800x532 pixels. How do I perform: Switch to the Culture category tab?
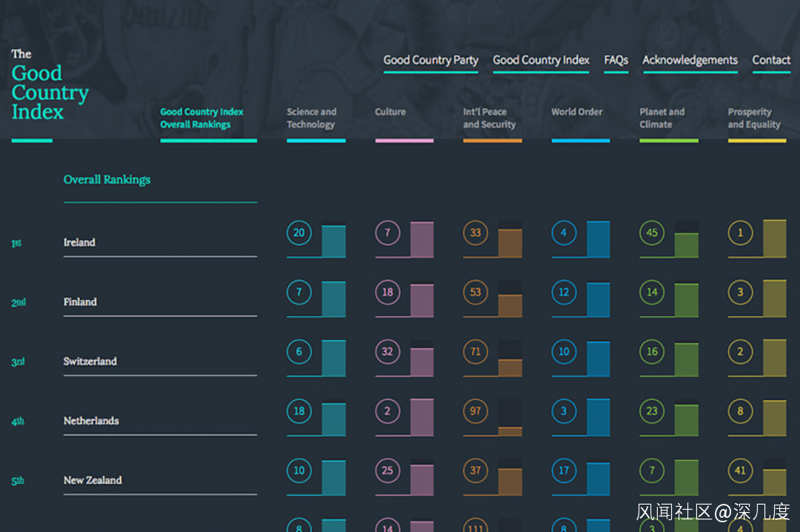(390, 112)
